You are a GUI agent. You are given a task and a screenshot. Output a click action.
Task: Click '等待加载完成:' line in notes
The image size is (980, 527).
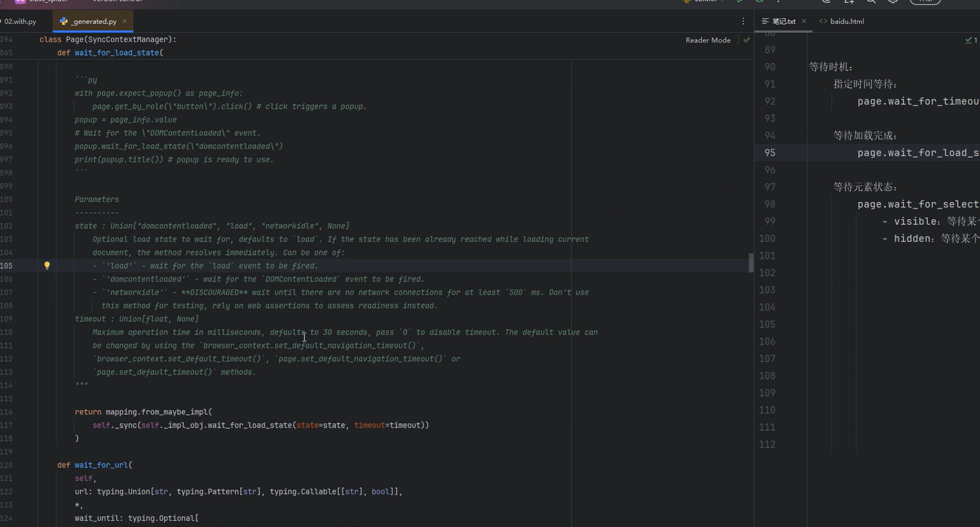866,136
